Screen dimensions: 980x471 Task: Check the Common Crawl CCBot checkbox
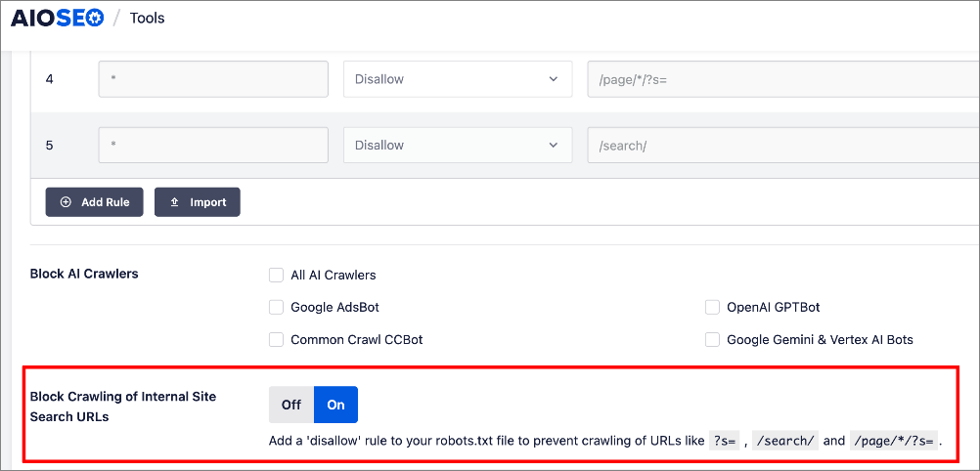click(x=276, y=340)
